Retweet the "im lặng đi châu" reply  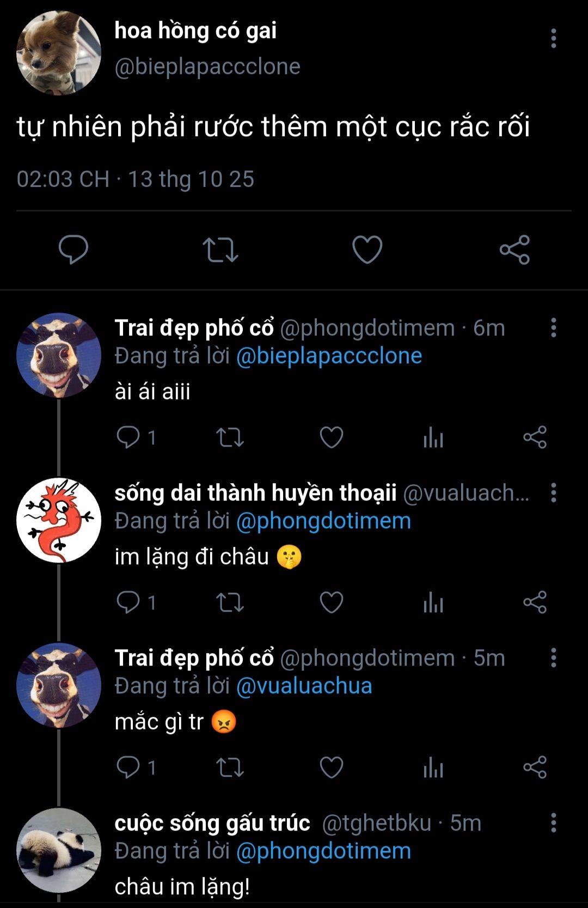pyautogui.click(x=230, y=602)
